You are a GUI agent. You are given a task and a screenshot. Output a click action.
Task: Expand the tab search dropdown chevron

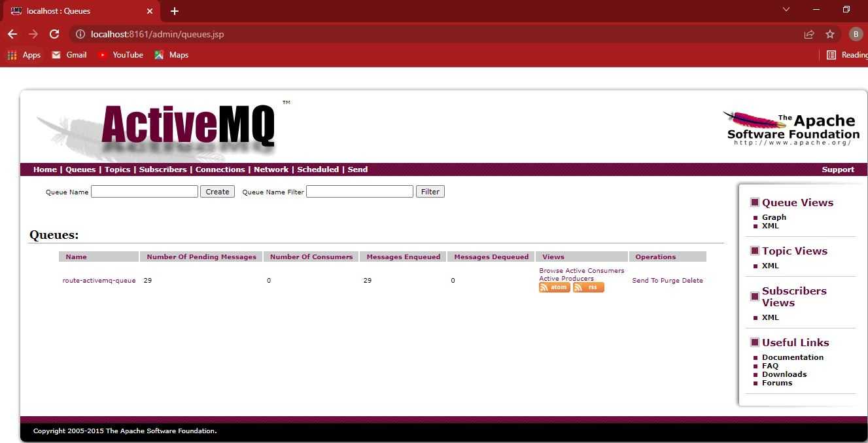786,10
